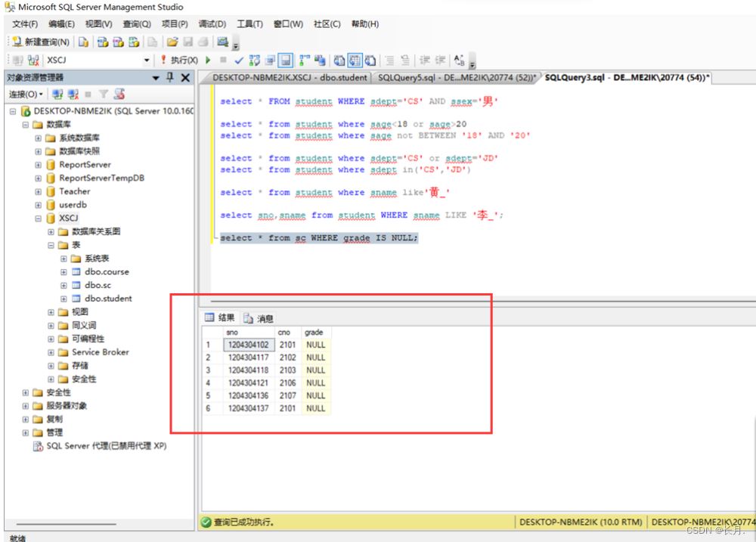This screenshot has height=542, width=756.
Task: Click the Open File folder icon
Action: [x=172, y=42]
